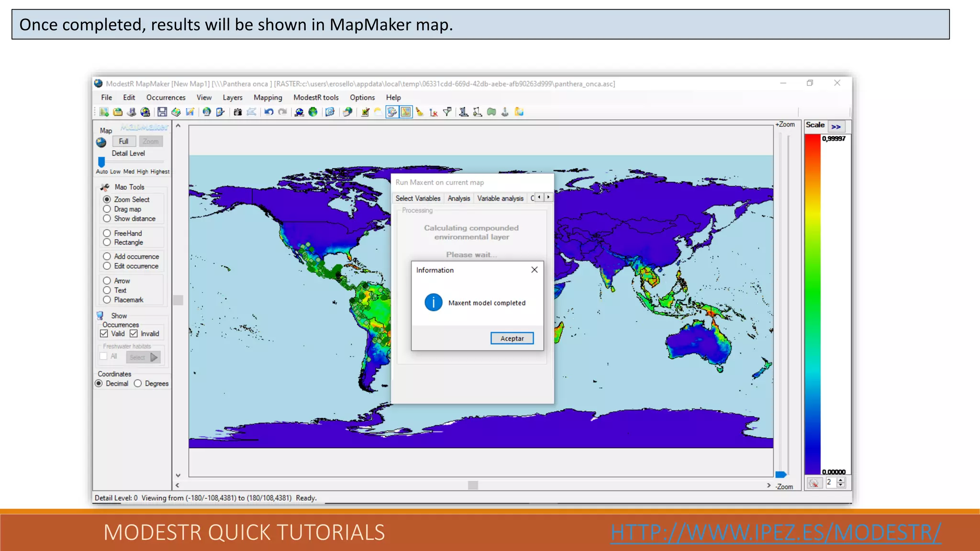
Task: Select Edit occurrence radio button
Action: coord(107,266)
